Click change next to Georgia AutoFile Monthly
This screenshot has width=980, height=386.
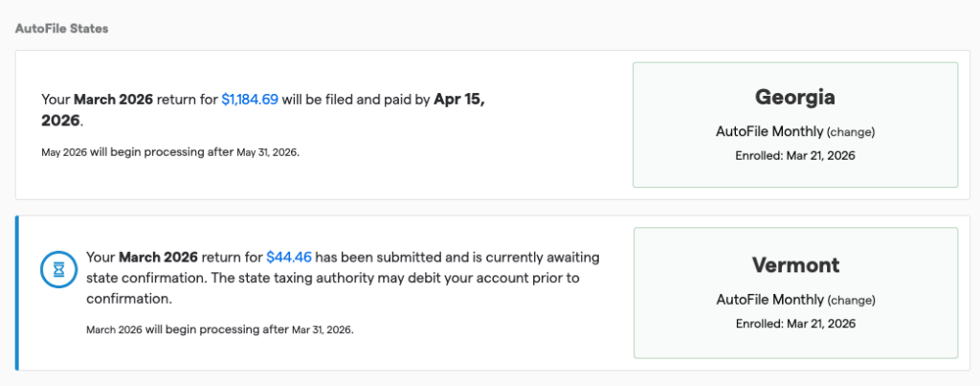pos(851,132)
